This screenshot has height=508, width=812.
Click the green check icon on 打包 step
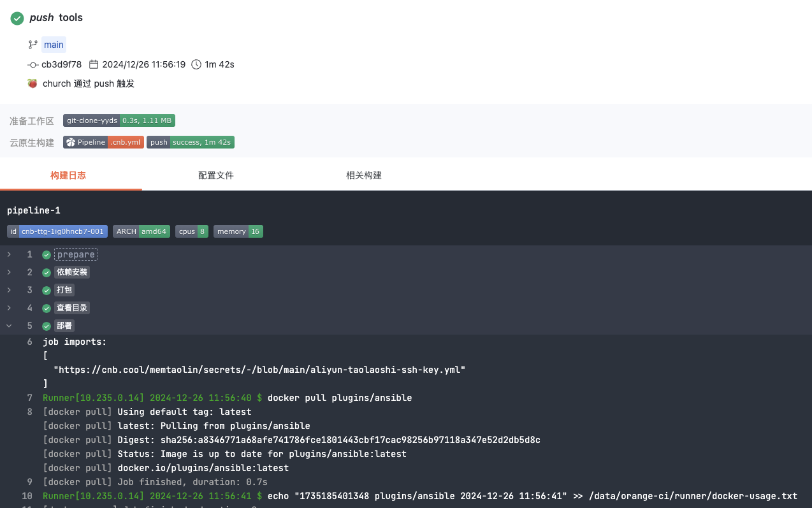47,291
